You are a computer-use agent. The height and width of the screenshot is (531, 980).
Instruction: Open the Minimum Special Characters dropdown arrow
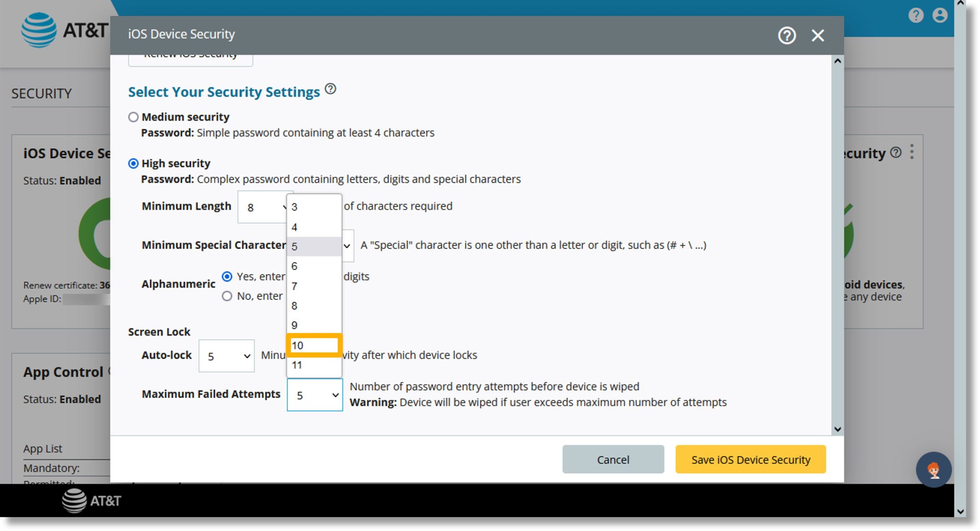coord(347,246)
